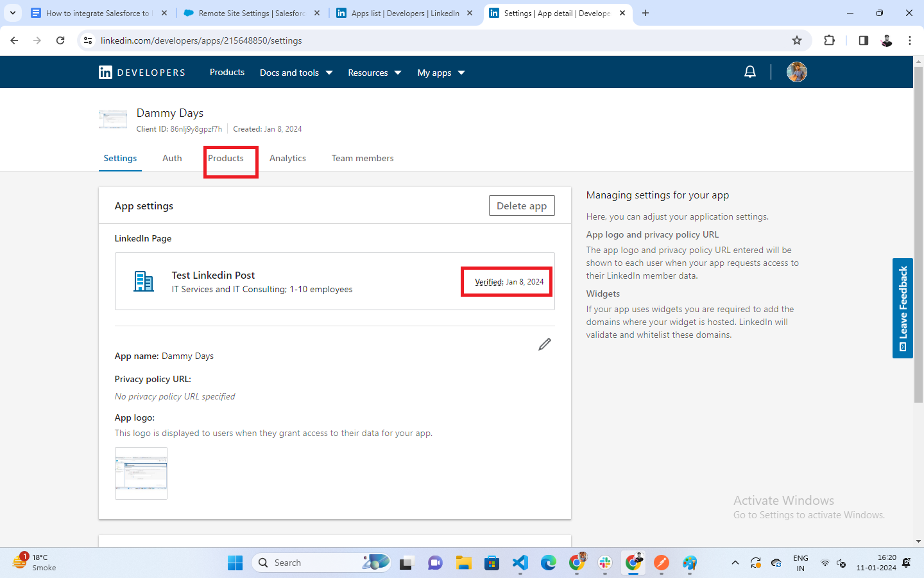Open the Chrome profile avatar in toolbar

coord(887,40)
